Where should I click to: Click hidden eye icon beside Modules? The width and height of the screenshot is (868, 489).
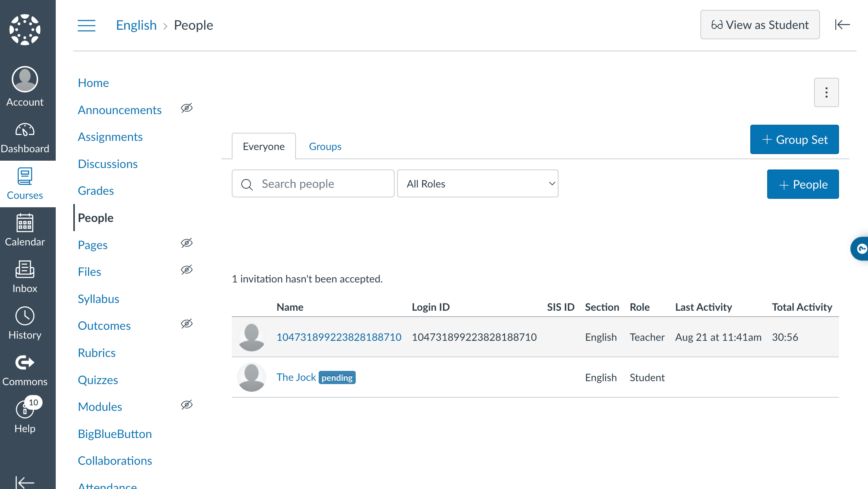pyautogui.click(x=187, y=405)
